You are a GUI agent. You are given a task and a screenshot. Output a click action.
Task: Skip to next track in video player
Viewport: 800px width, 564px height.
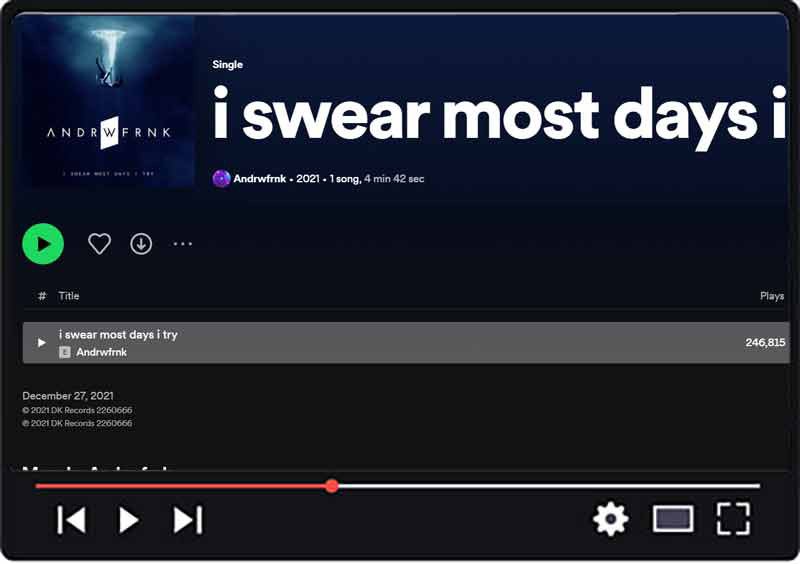[188, 520]
